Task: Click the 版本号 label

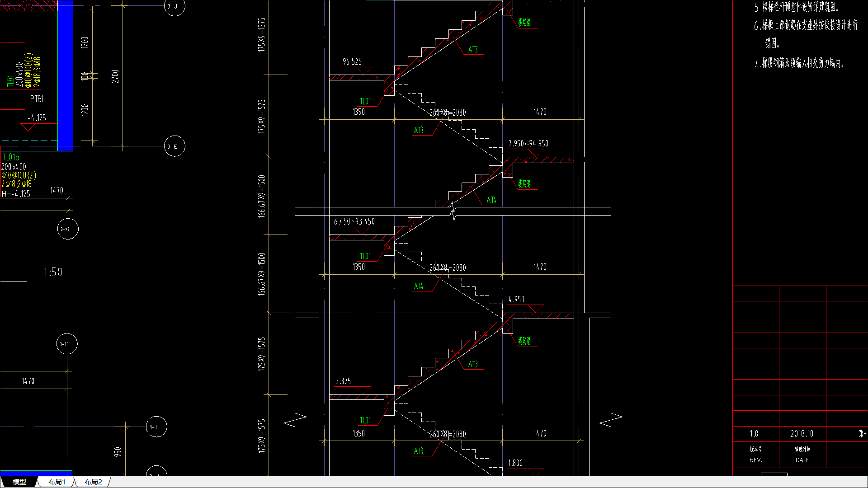Action: pyautogui.click(x=755, y=449)
